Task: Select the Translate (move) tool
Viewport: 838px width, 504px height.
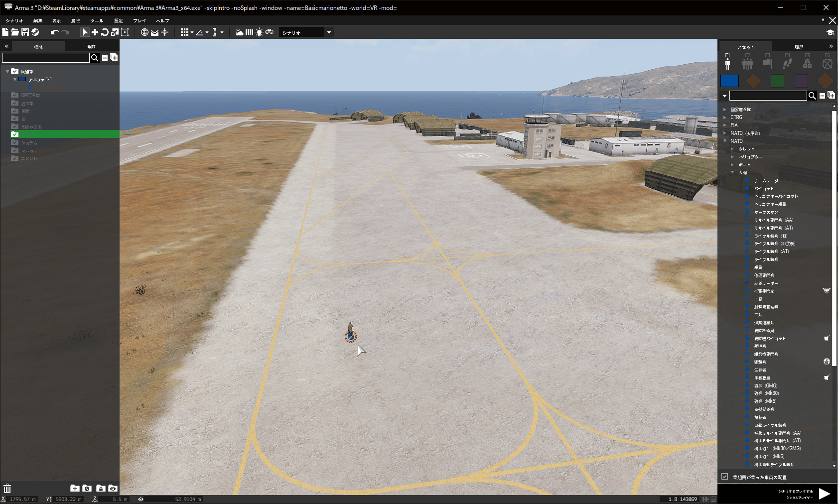Action: click(95, 32)
